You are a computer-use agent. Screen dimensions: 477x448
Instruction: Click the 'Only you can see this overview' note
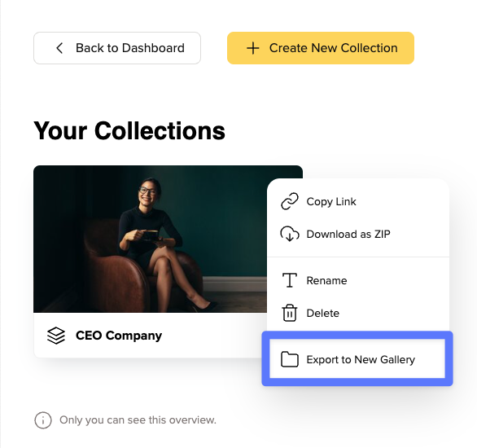138,420
